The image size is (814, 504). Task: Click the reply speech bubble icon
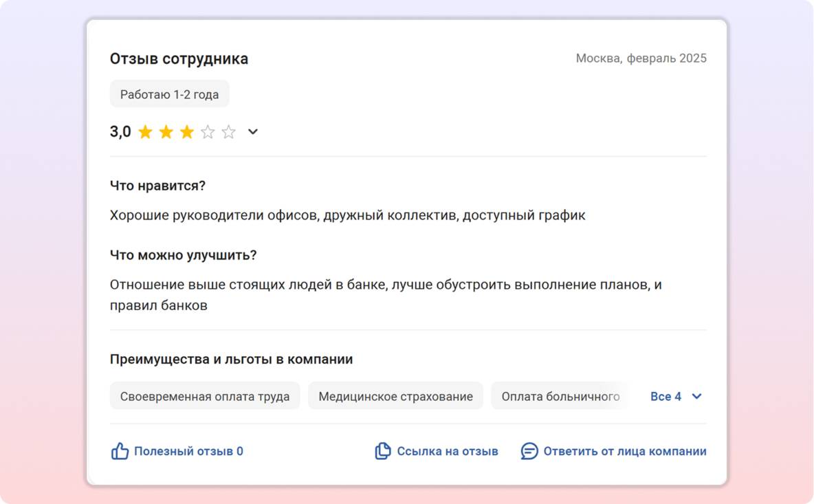(x=529, y=452)
